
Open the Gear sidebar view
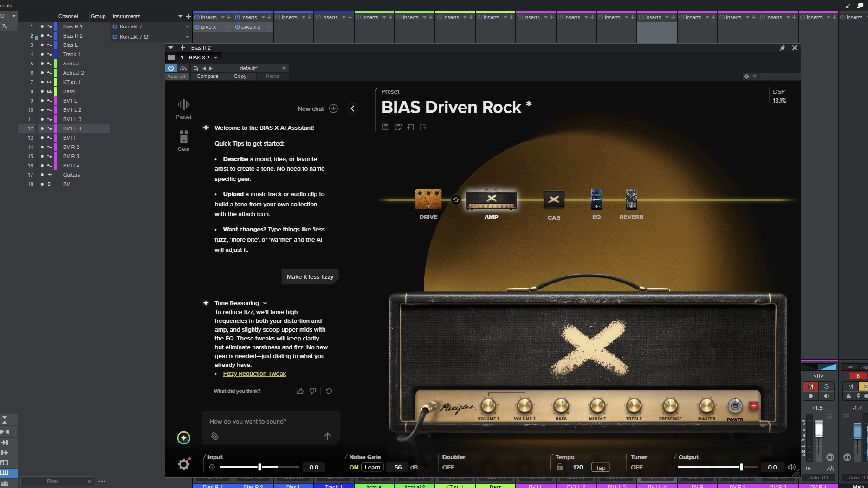[x=183, y=141]
